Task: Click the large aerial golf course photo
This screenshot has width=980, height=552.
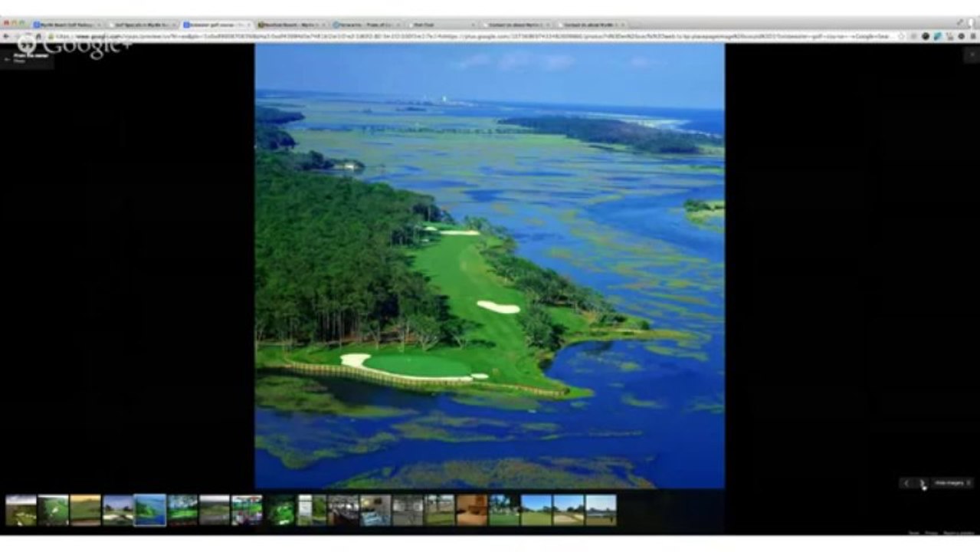Action: (x=490, y=266)
